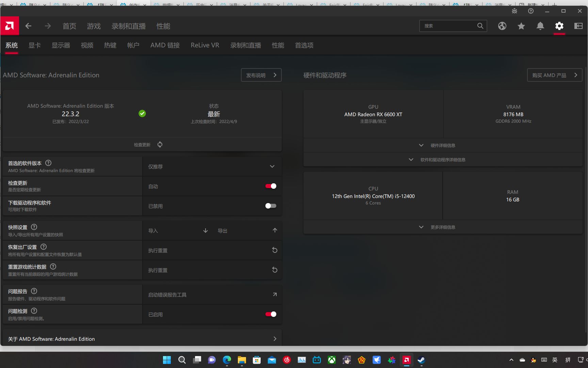Open 录制和直播 in the top navigation

(129, 26)
